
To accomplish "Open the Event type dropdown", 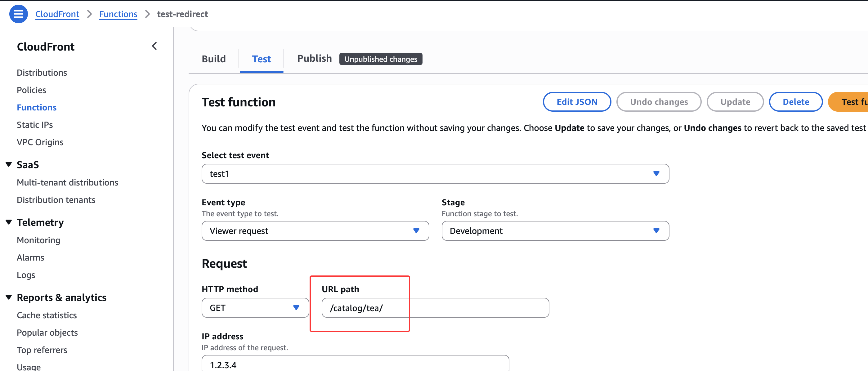I will [x=315, y=231].
